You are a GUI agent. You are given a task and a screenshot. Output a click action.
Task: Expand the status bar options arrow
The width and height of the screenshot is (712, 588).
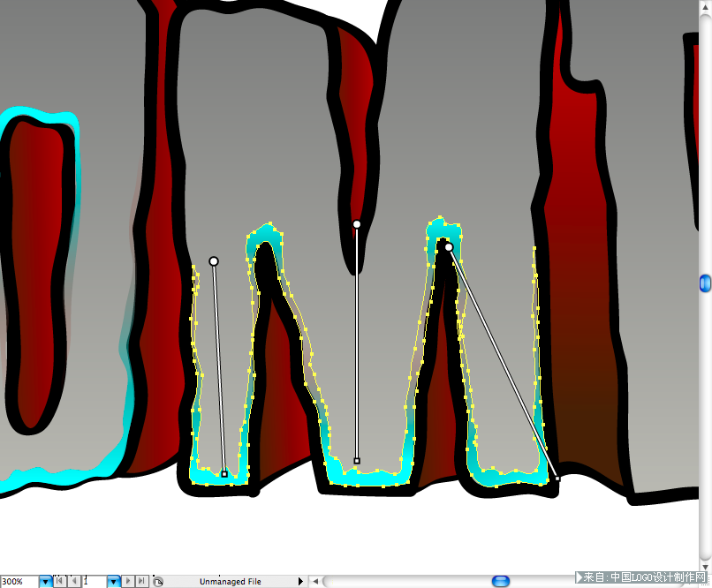[300, 581]
